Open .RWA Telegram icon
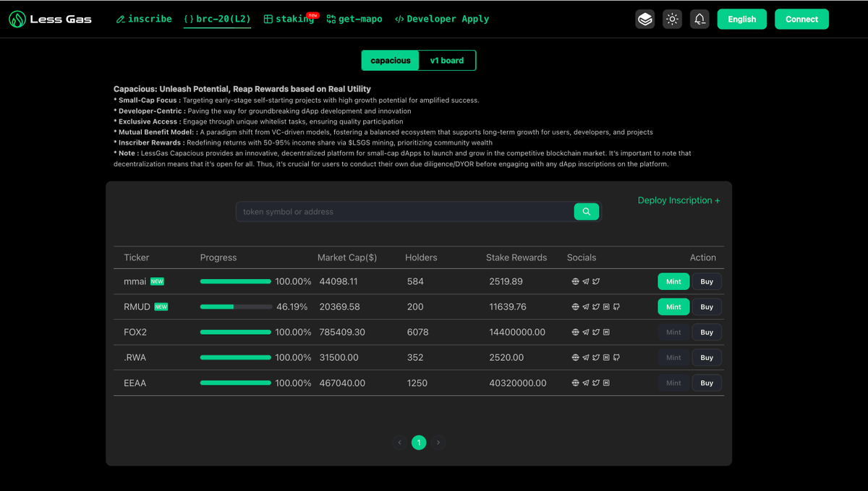 point(586,357)
